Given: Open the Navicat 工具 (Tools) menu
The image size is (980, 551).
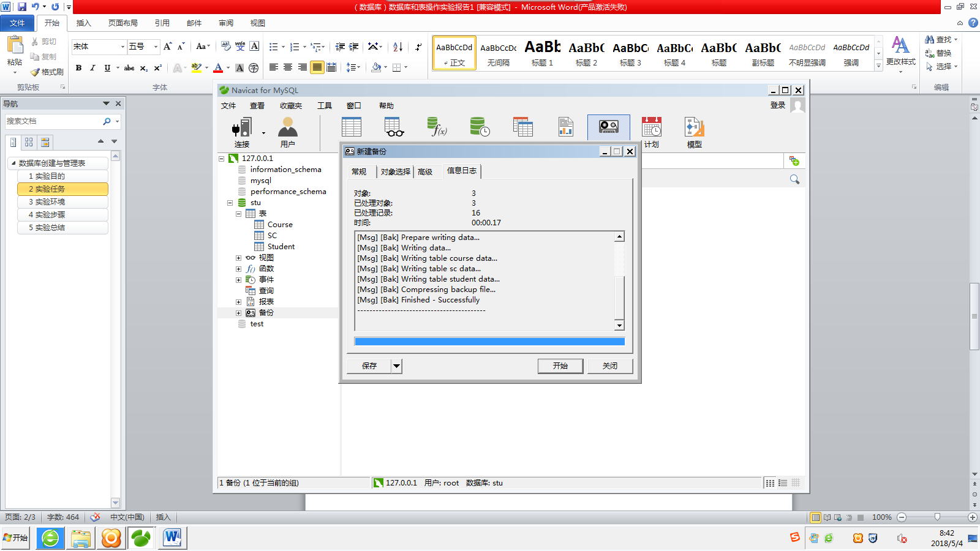Looking at the screenshot, I should pos(325,106).
